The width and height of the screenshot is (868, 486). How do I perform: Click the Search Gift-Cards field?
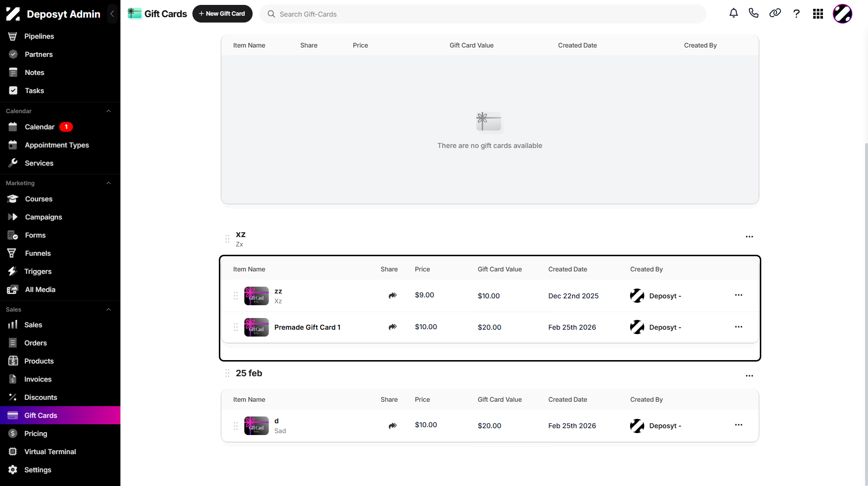(x=483, y=14)
